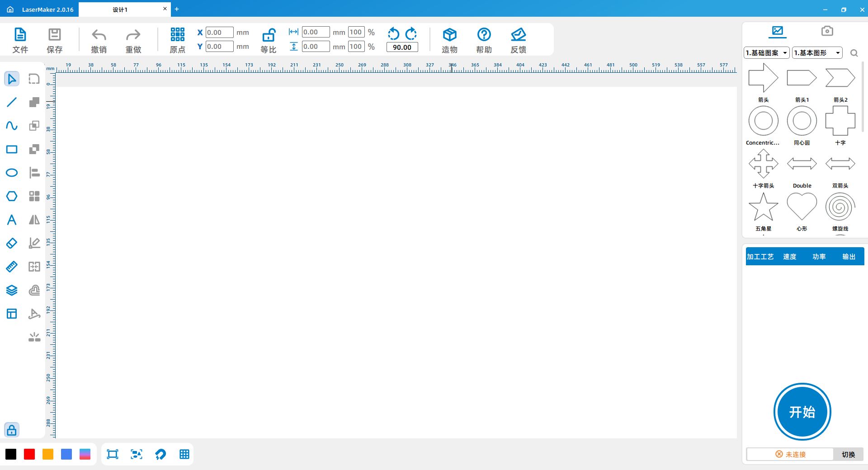Click the 切换 switch button
The width and height of the screenshot is (868, 470).
849,454
